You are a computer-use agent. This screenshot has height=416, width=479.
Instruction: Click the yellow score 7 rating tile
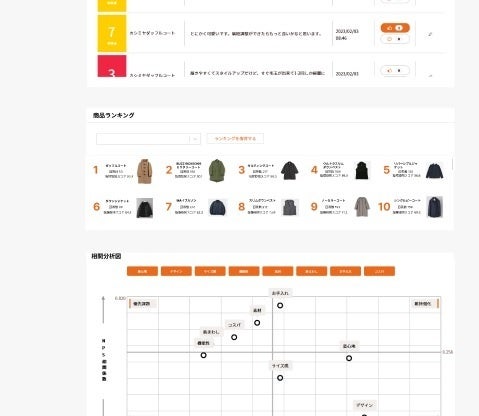coord(112,33)
